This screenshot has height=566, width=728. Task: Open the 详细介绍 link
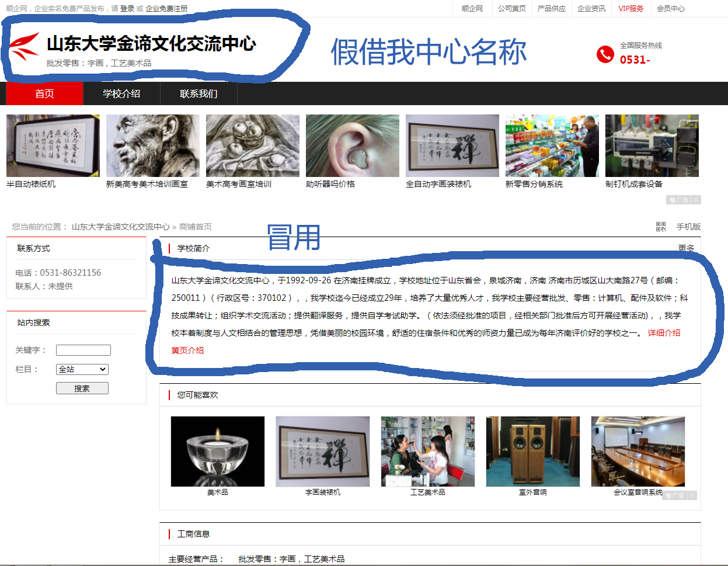[x=664, y=333]
